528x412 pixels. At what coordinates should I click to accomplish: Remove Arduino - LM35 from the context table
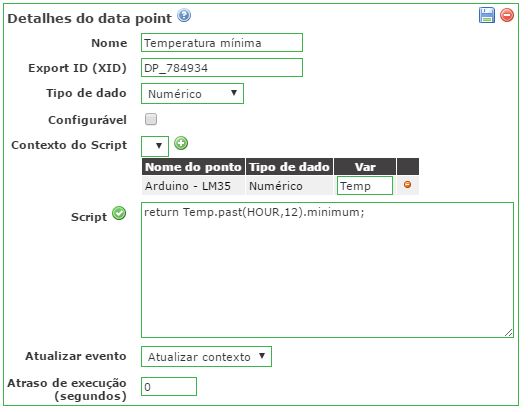point(407,184)
